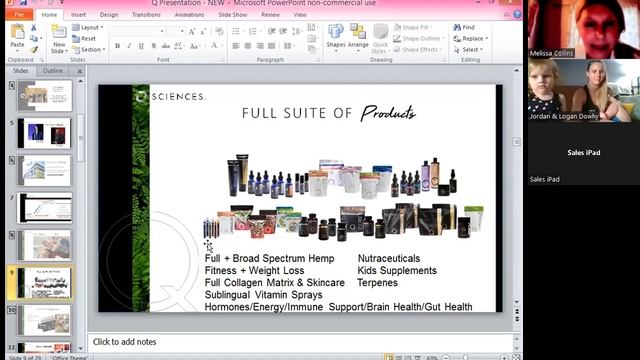Close the slides thumbnail pane

[80, 71]
